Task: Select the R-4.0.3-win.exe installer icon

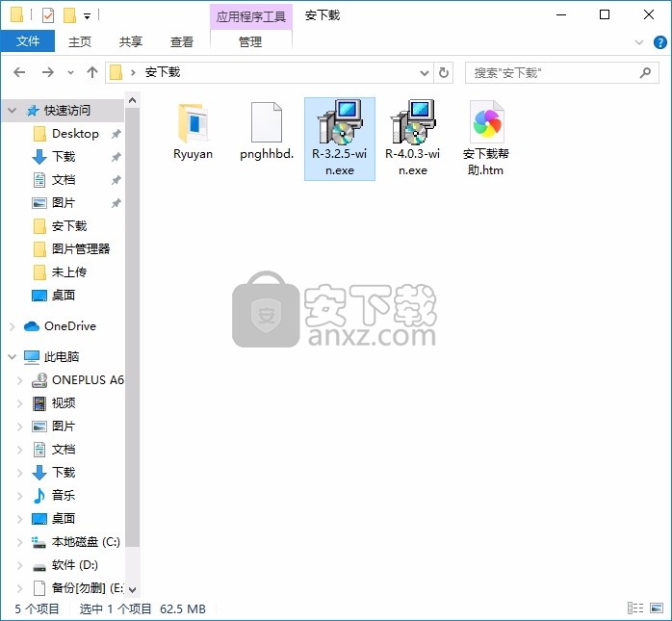Action: (413, 122)
